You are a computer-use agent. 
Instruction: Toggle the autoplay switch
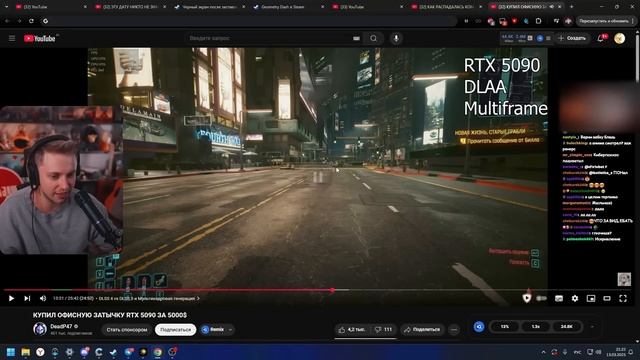click(541, 298)
